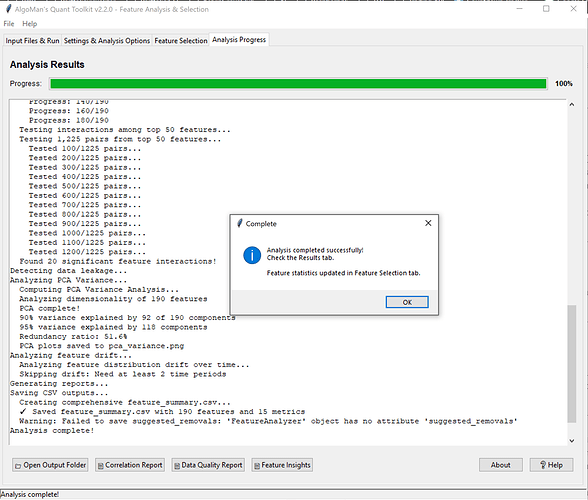Switch to Input Files & Run tab
The width and height of the screenshot is (588, 500).
32,41
